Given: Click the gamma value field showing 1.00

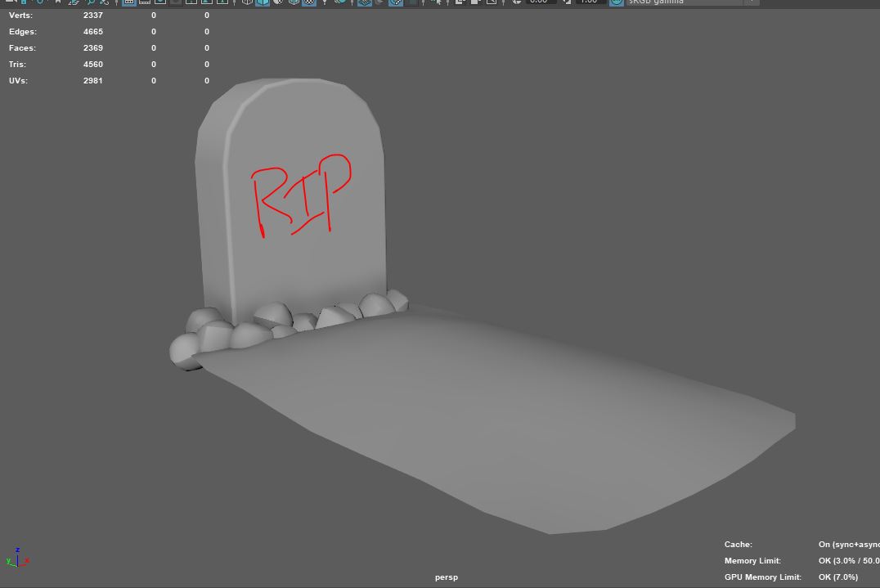Looking at the screenshot, I should pyautogui.click(x=590, y=2).
